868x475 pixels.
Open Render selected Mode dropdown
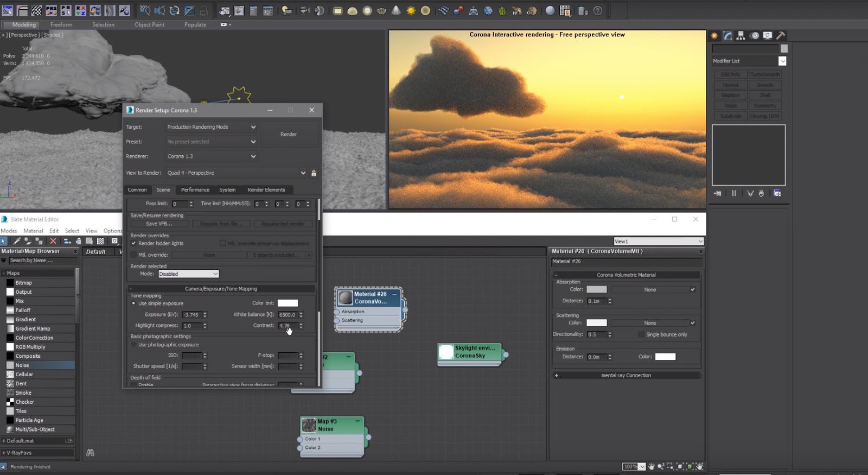pyautogui.click(x=188, y=274)
